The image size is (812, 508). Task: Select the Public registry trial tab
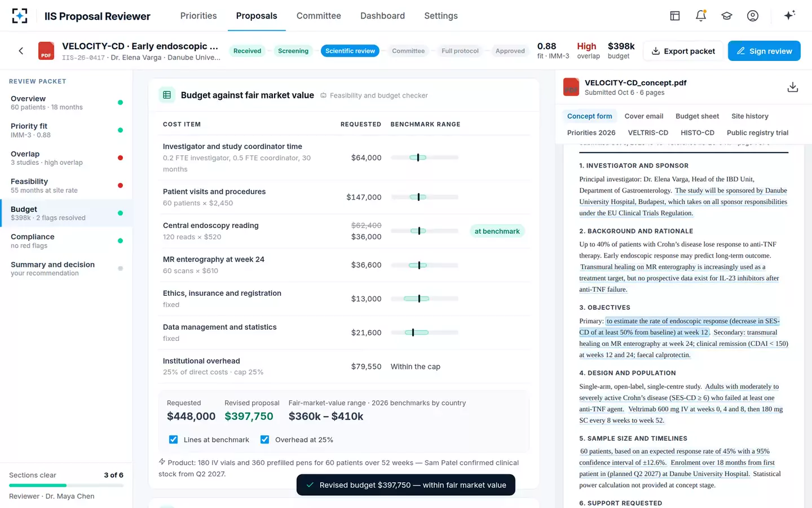click(757, 133)
